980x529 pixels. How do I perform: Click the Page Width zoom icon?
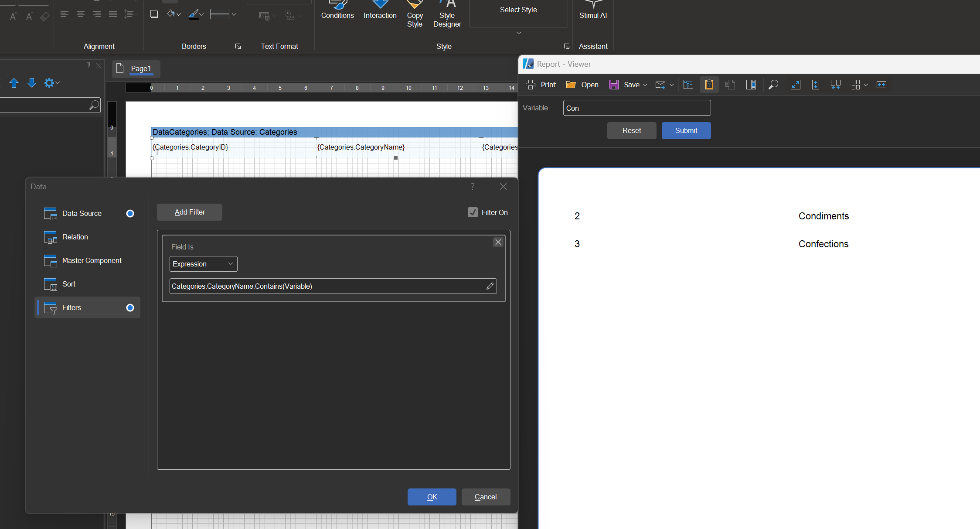[881, 85]
